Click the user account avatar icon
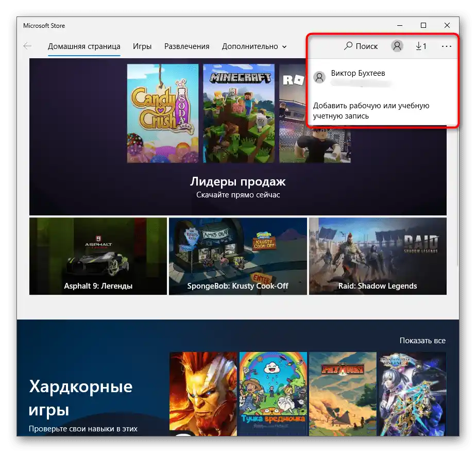Viewport: 476px width, 453px height. (397, 46)
